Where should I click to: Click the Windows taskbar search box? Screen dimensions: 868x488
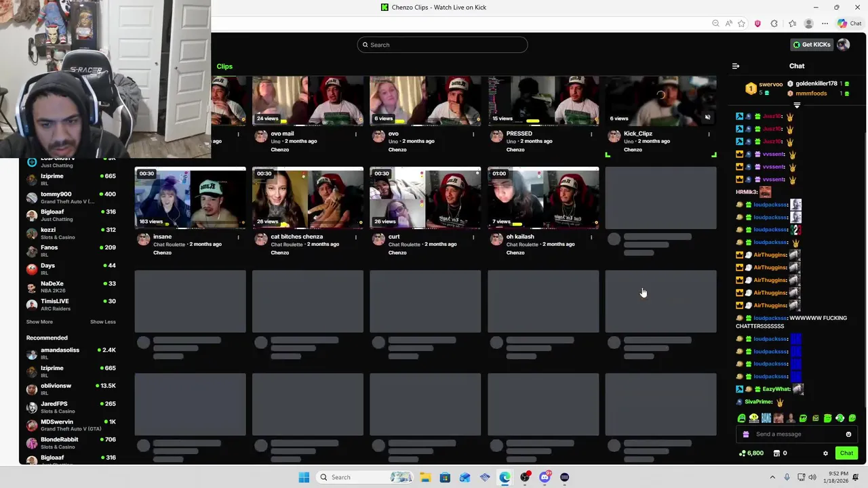point(365,477)
